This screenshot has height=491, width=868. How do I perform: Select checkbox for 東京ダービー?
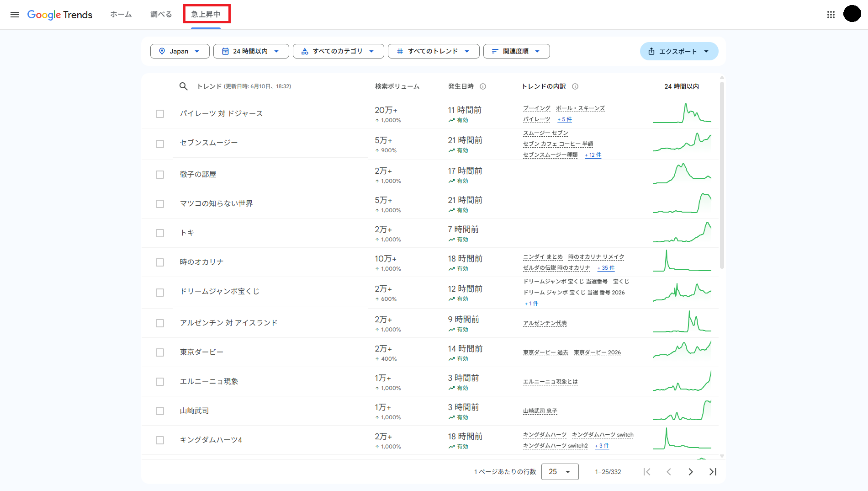pos(160,352)
